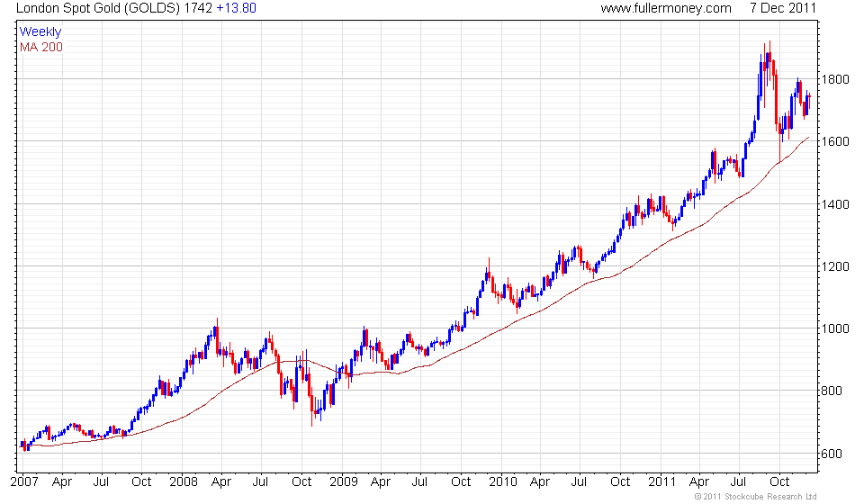Click the 2009 year label on time axis
The image size is (864, 504).
point(343,482)
